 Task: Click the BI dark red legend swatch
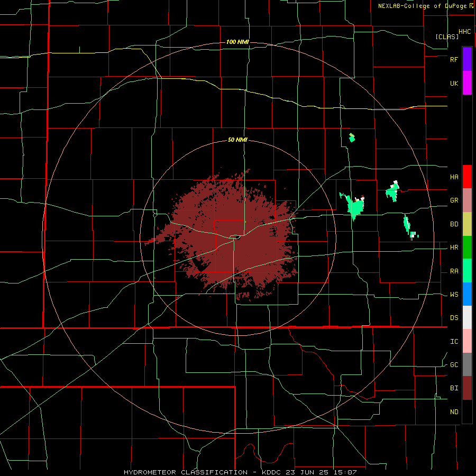coord(467,388)
